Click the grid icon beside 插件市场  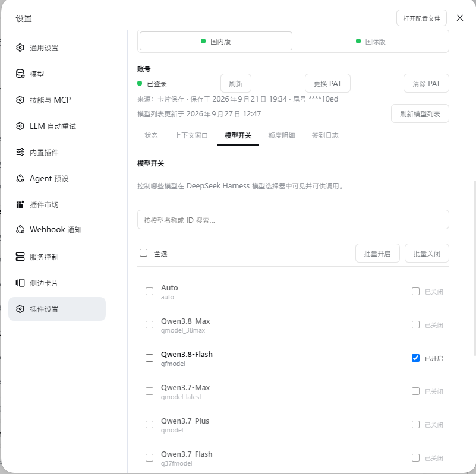coord(20,204)
